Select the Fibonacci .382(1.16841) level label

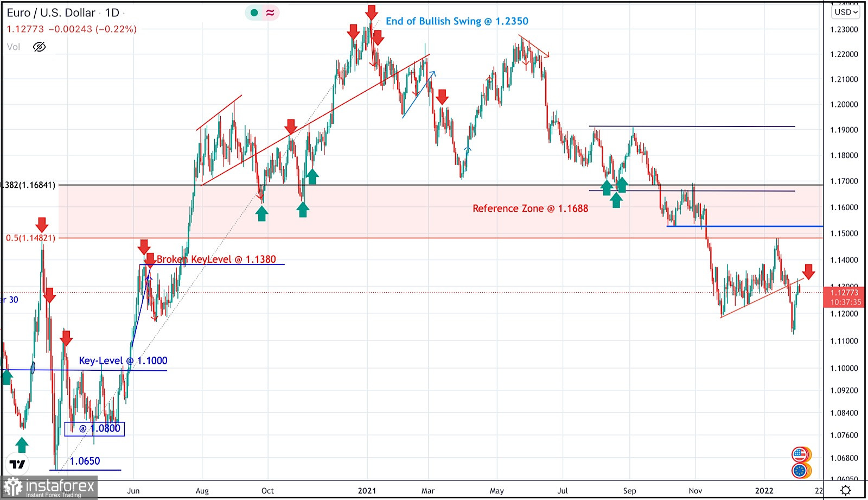tap(28, 185)
